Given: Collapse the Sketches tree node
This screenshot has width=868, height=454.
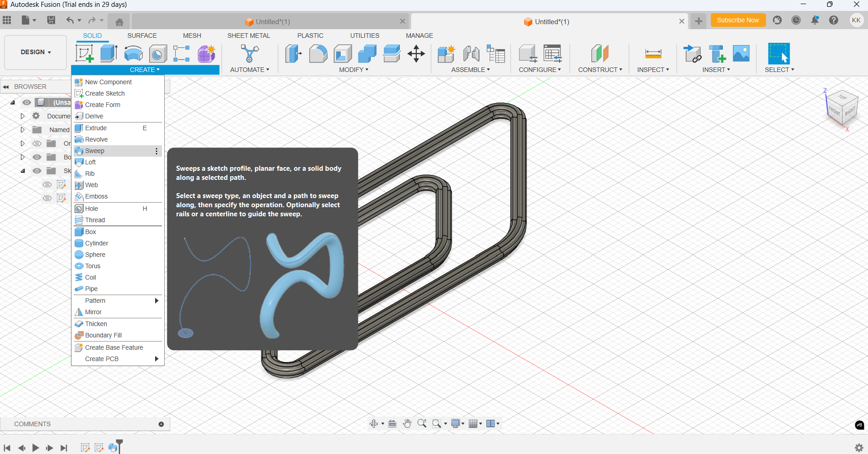Looking at the screenshot, I should coord(22,171).
